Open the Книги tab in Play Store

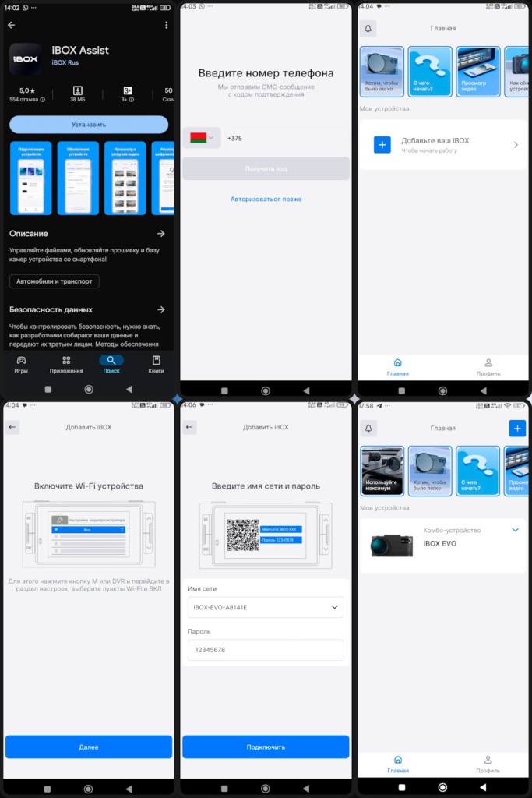[x=156, y=365]
